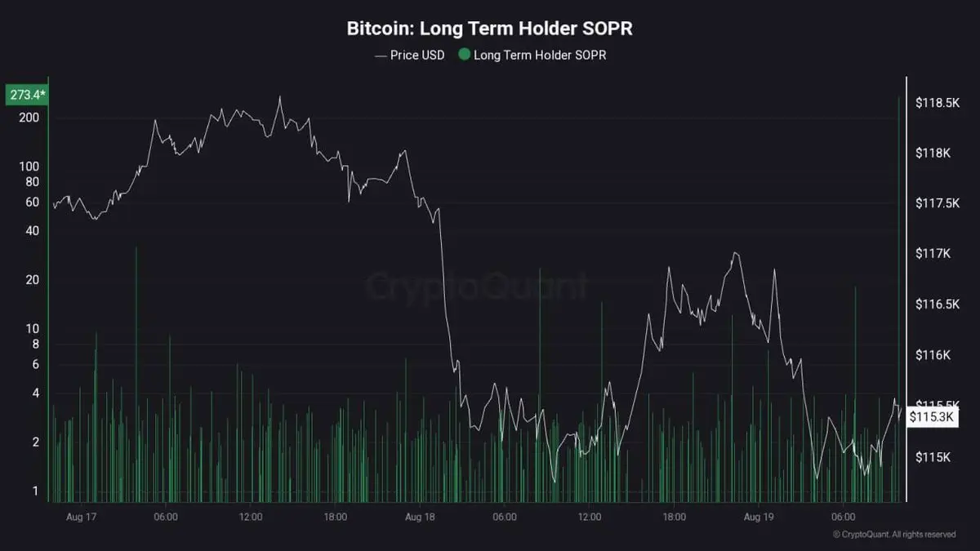Click the CryptoQuant watermark in chart center

[x=476, y=287]
